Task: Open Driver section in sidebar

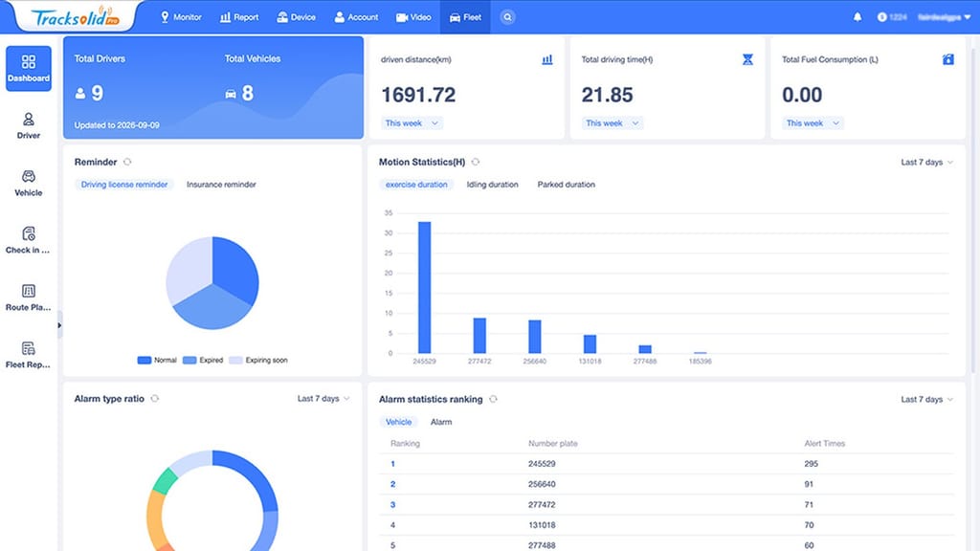Action: [29, 125]
